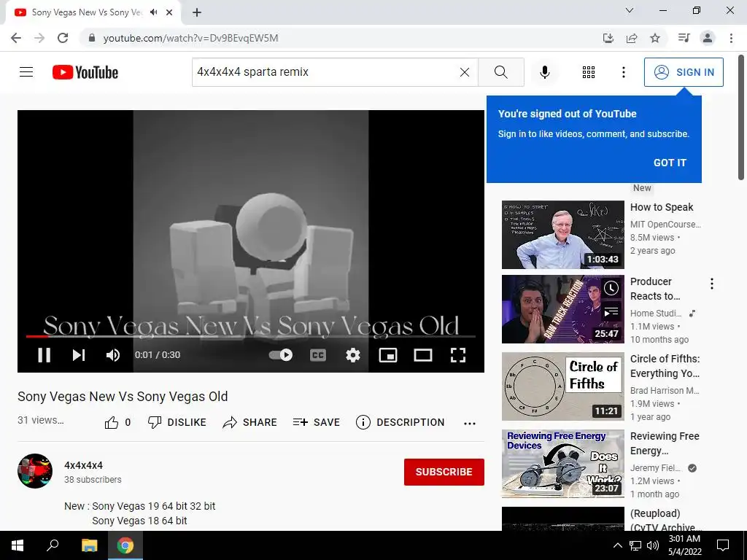This screenshot has width=747, height=560.
Task: Open more actions ellipsis under video
Action: click(470, 424)
